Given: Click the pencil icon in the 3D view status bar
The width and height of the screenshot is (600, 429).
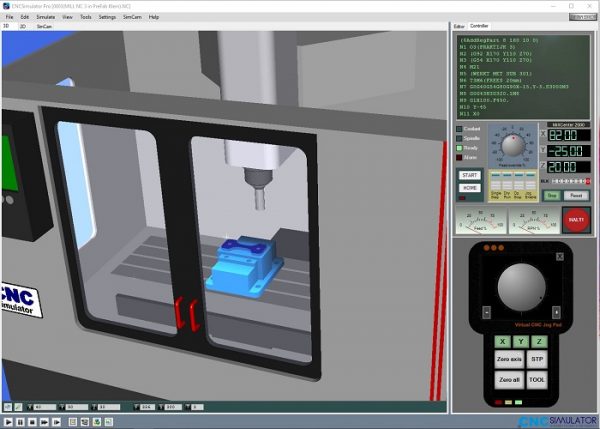Looking at the screenshot, I should [18, 407].
